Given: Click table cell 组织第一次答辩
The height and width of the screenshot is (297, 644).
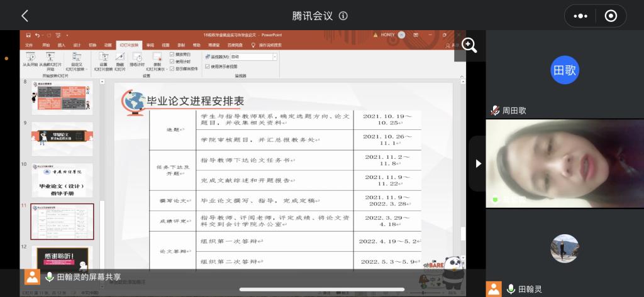Looking at the screenshot, I should (274, 241).
